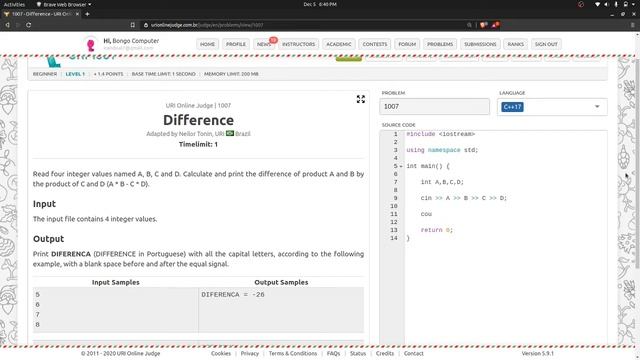Click the red tray indicator icon

click(581, 4)
